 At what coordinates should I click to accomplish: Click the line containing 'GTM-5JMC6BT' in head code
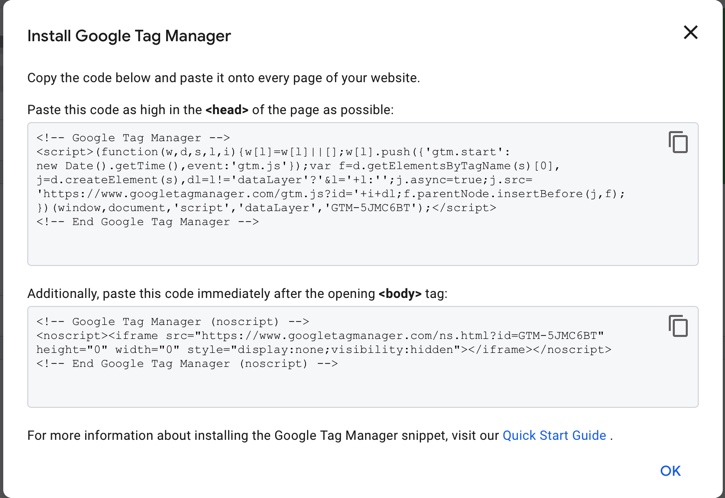(266, 208)
